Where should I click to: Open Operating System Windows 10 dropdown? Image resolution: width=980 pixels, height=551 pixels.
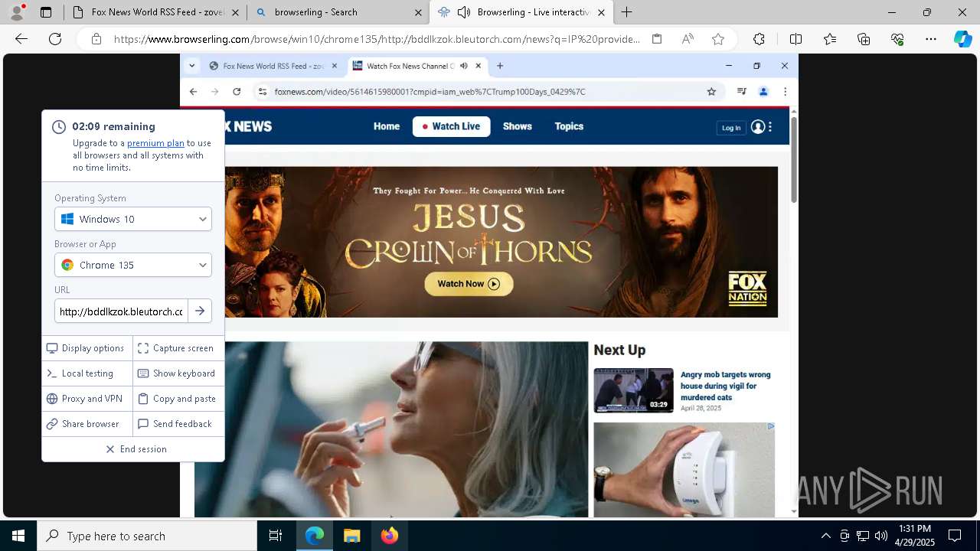click(133, 219)
